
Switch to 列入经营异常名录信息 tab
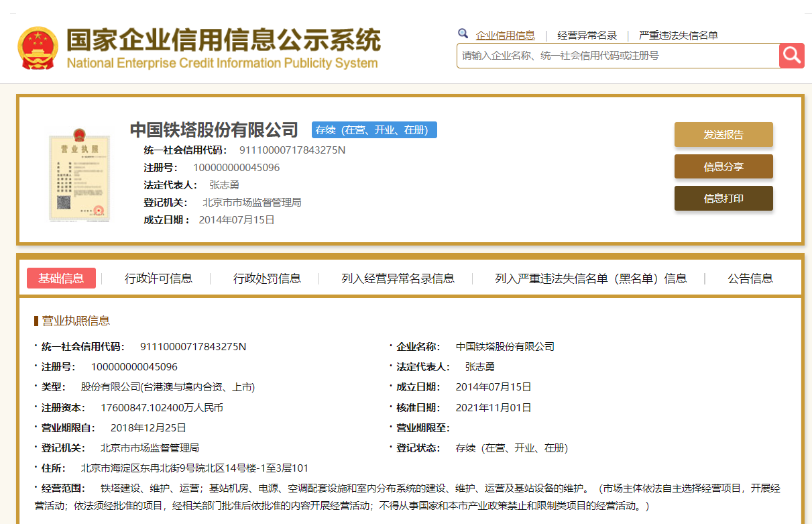pos(398,278)
